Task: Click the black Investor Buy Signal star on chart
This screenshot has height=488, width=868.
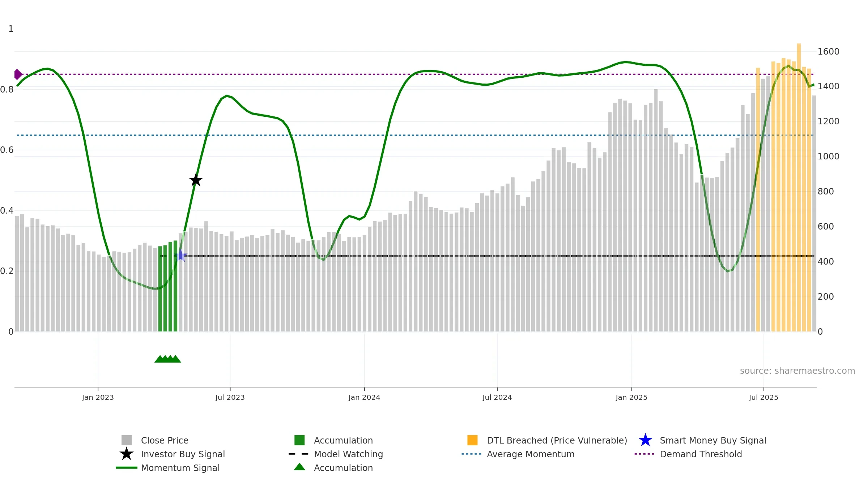Action: [x=196, y=180]
